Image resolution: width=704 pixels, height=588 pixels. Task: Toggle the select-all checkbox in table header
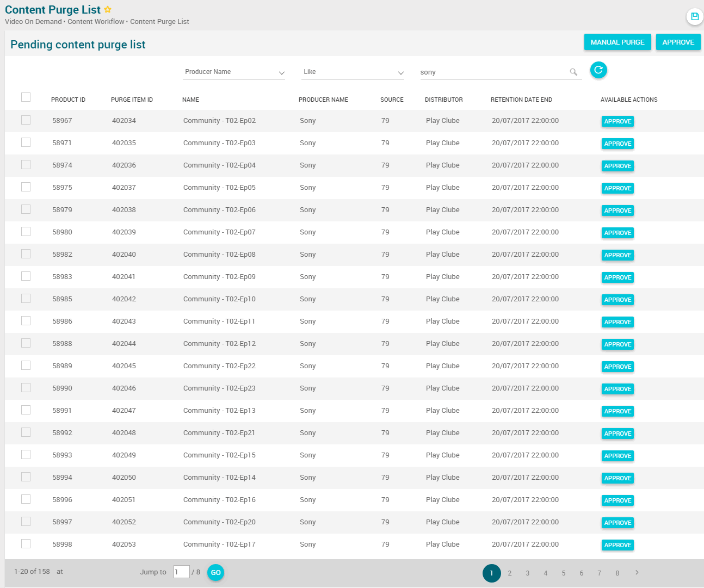pyautogui.click(x=26, y=97)
